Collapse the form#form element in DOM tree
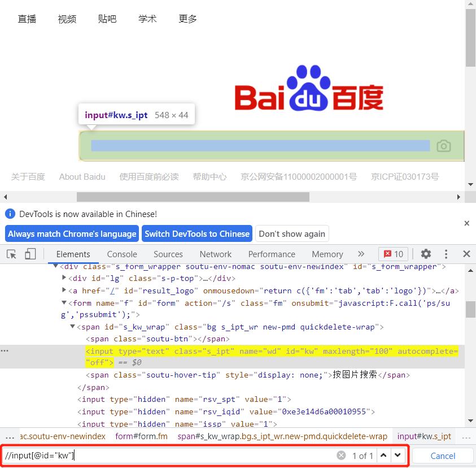This screenshot has height=468, width=476. tap(64, 303)
